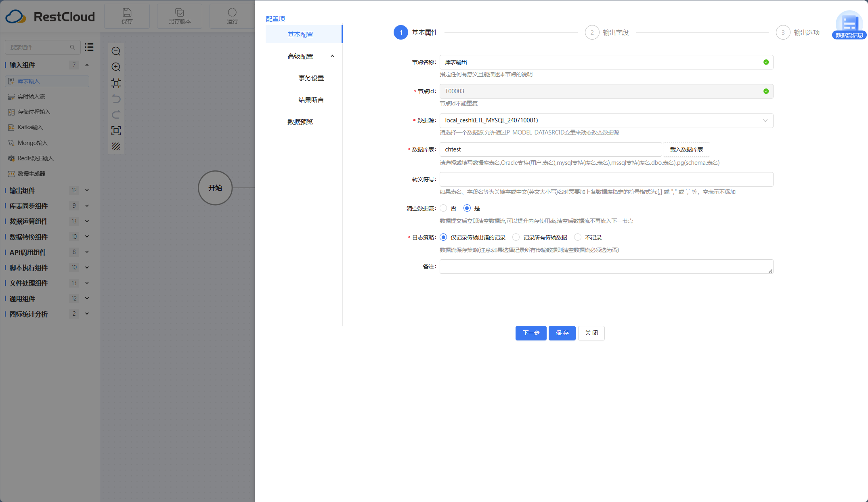The image size is (868, 502).
Task: Select the 存储过程输入 component
Action: [x=47, y=112]
